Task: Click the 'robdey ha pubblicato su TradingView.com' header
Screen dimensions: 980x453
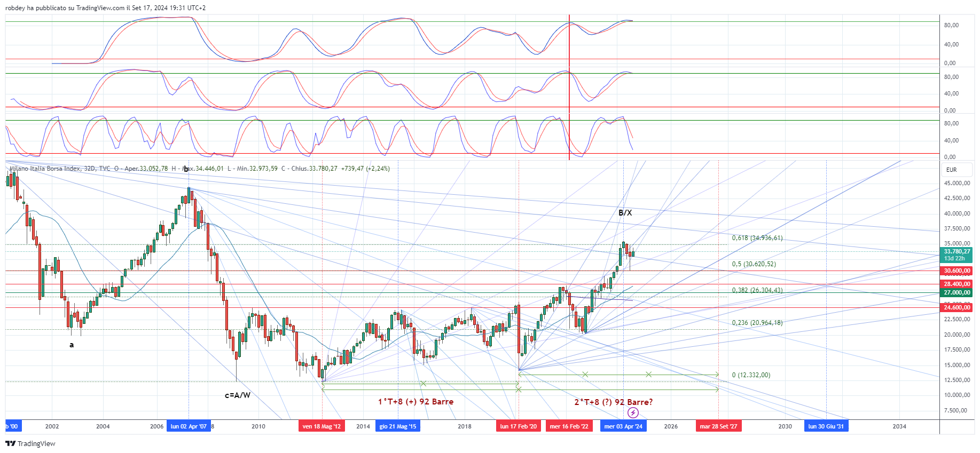Action: point(65,8)
